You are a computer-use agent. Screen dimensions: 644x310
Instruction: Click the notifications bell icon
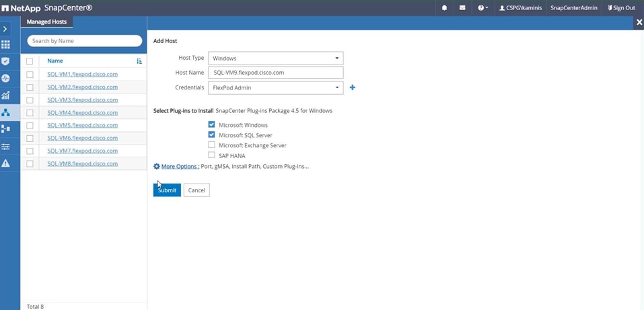[x=444, y=8]
